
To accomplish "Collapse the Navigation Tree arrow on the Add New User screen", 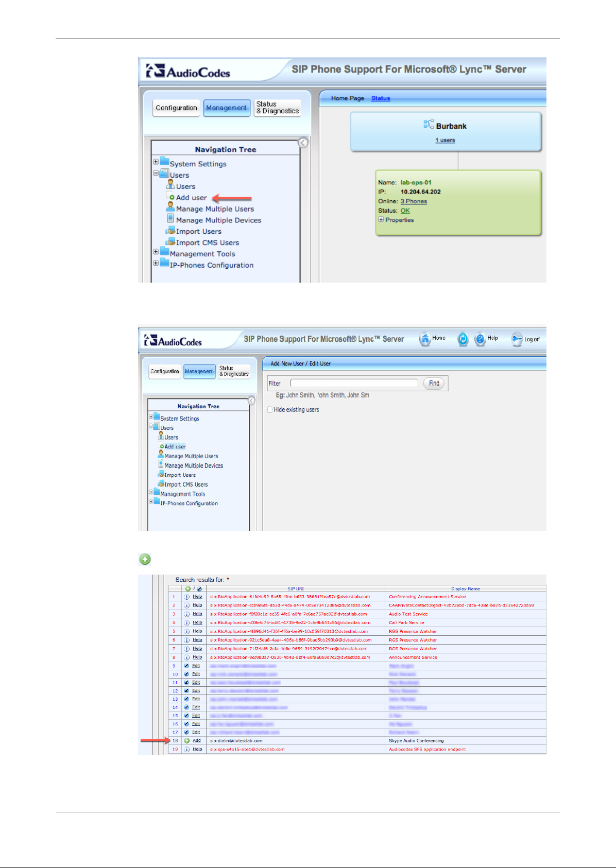I will (x=251, y=401).
